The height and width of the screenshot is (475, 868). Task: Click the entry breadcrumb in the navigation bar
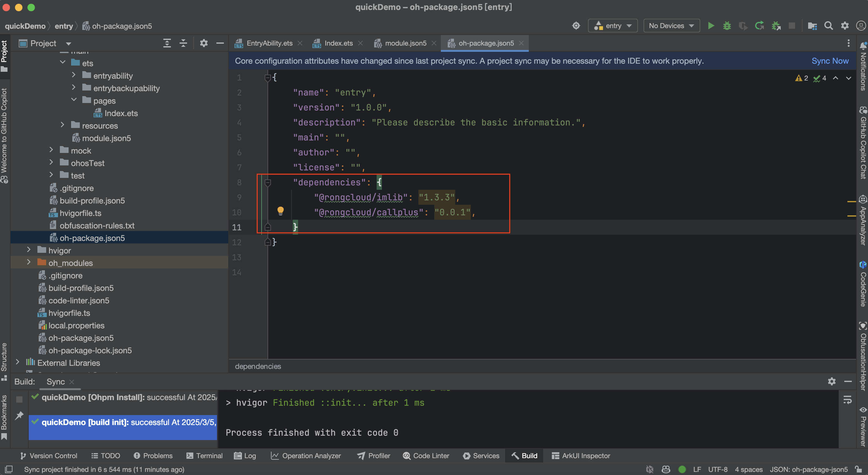click(64, 26)
